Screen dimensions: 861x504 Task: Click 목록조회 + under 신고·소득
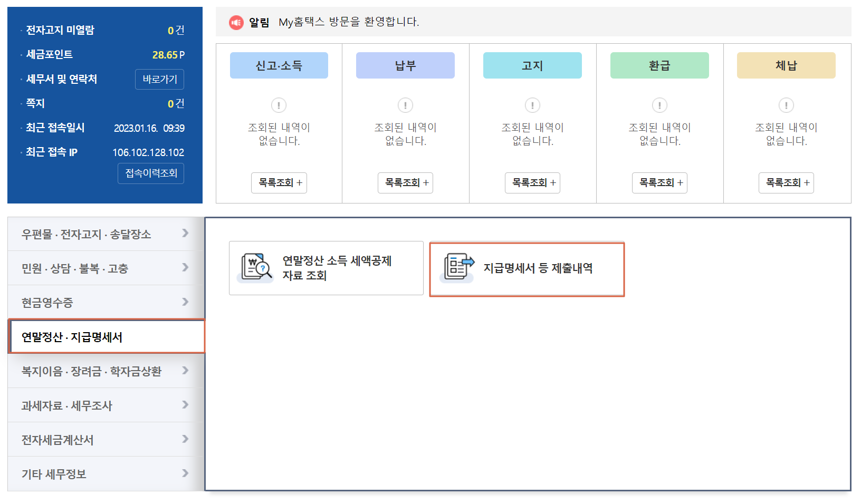[x=279, y=183]
